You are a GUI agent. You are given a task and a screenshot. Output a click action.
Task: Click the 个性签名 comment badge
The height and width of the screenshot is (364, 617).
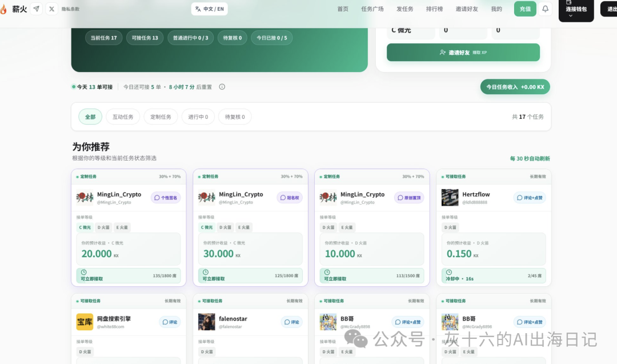pos(166,198)
